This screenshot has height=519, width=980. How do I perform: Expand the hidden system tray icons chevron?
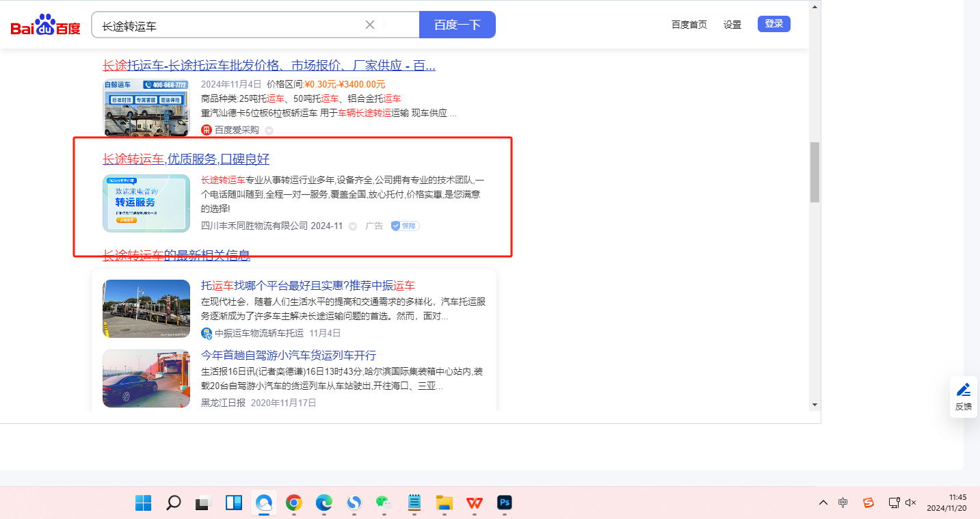click(x=823, y=503)
